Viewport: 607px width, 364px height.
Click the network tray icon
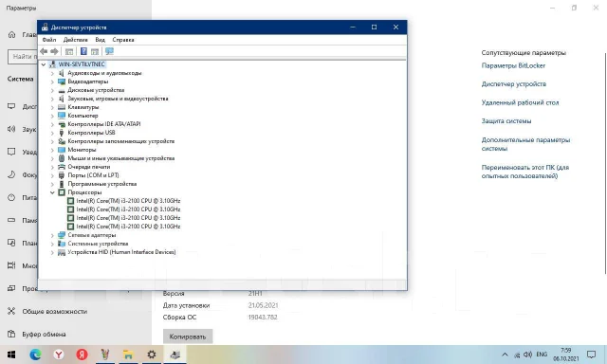517,355
